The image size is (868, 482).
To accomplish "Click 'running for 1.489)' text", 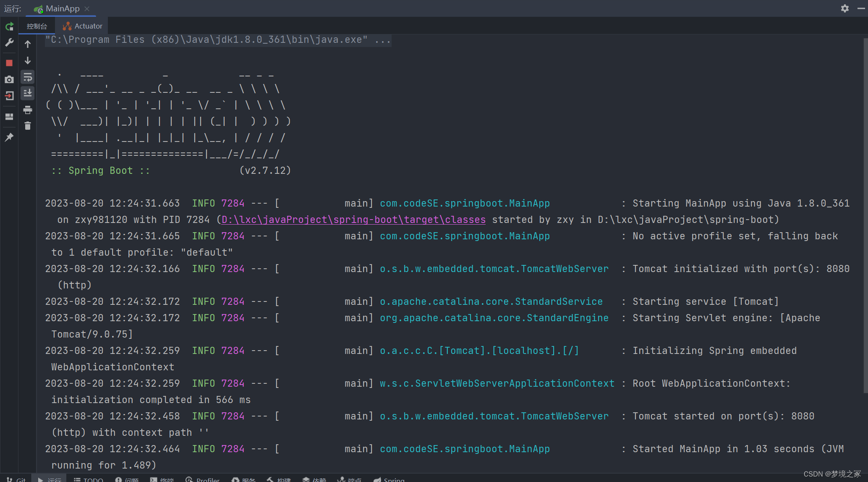I will pyautogui.click(x=104, y=465).
